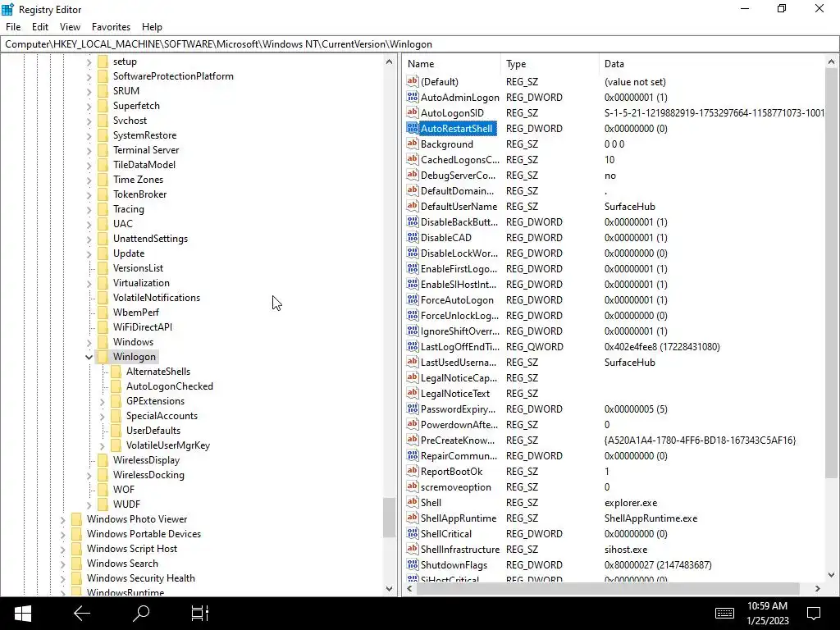Sort values by Data column header
Viewport: 840px width, 630px height.
pos(712,64)
